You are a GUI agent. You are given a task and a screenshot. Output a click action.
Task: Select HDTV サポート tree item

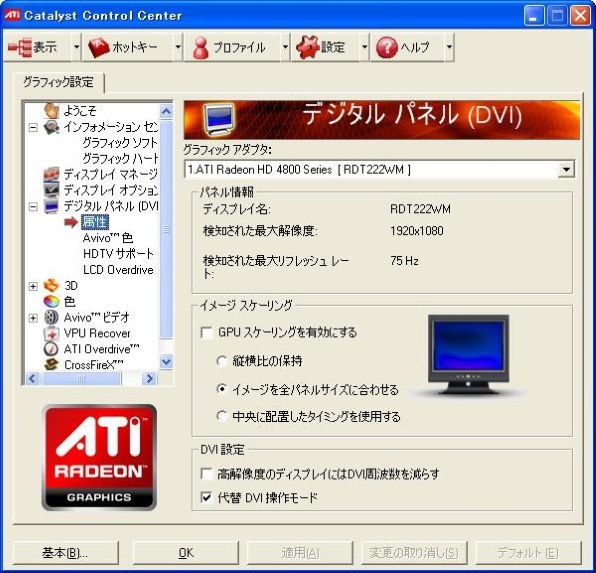pyautogui.click(x=119, y=254)
